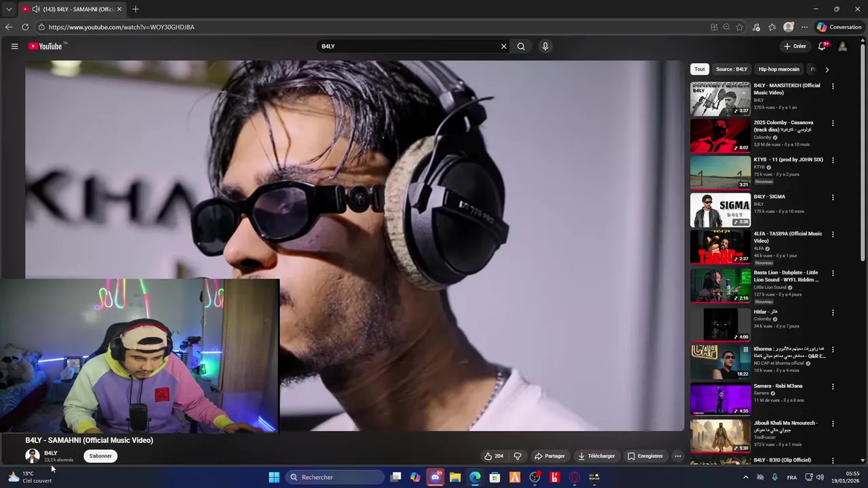This screenshot has width=868, height=488.
Task: Click the Télécharger download button
Action: (597, 456)
